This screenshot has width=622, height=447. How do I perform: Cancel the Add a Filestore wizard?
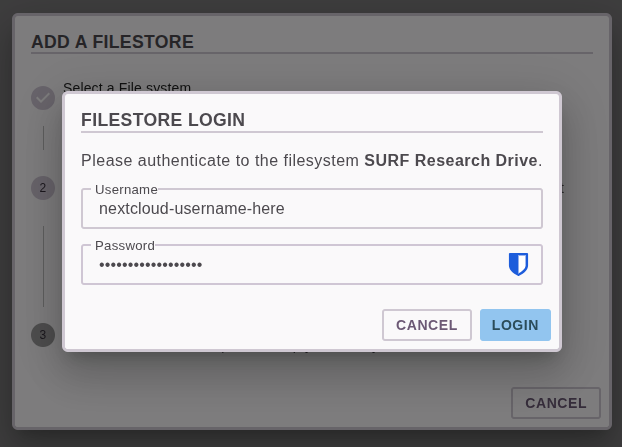556,403
